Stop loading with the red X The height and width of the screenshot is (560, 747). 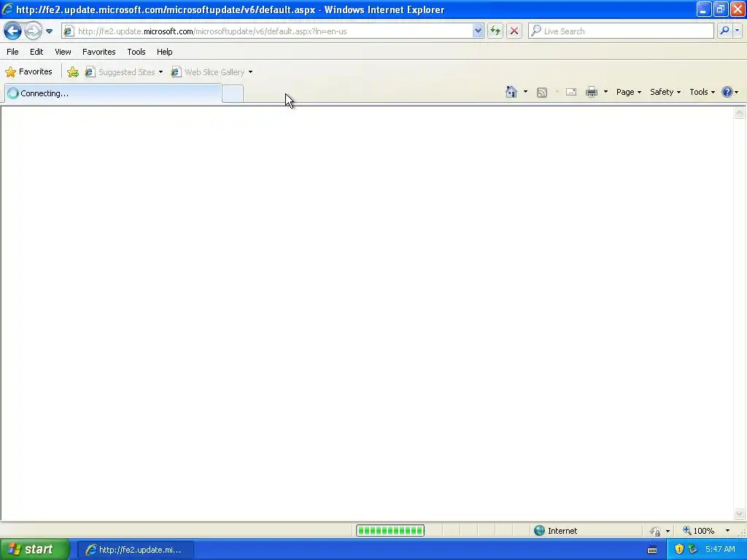point(514,31)
